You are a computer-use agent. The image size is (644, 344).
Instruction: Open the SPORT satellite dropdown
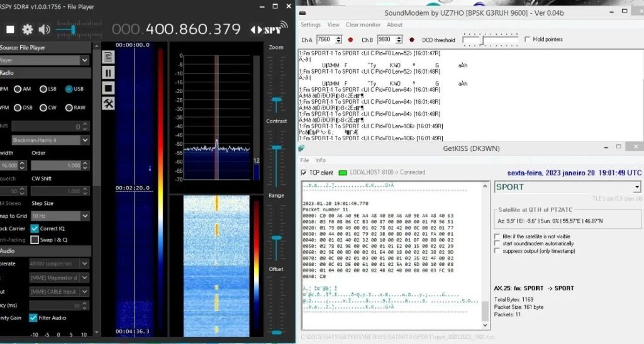[x=636, y=187]
